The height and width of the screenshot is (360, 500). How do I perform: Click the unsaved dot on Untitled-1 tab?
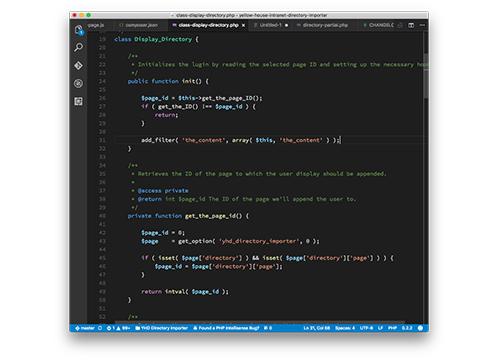[286, 25]
